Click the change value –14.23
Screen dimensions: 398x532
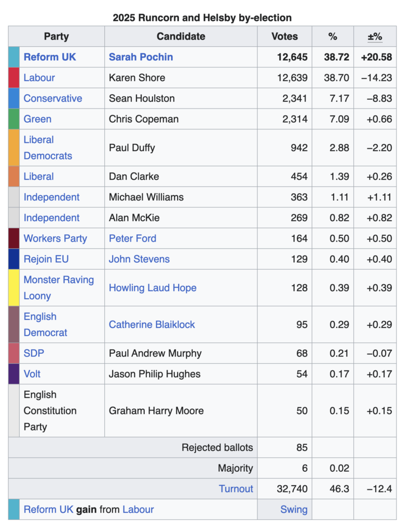[x=376, y=78]
